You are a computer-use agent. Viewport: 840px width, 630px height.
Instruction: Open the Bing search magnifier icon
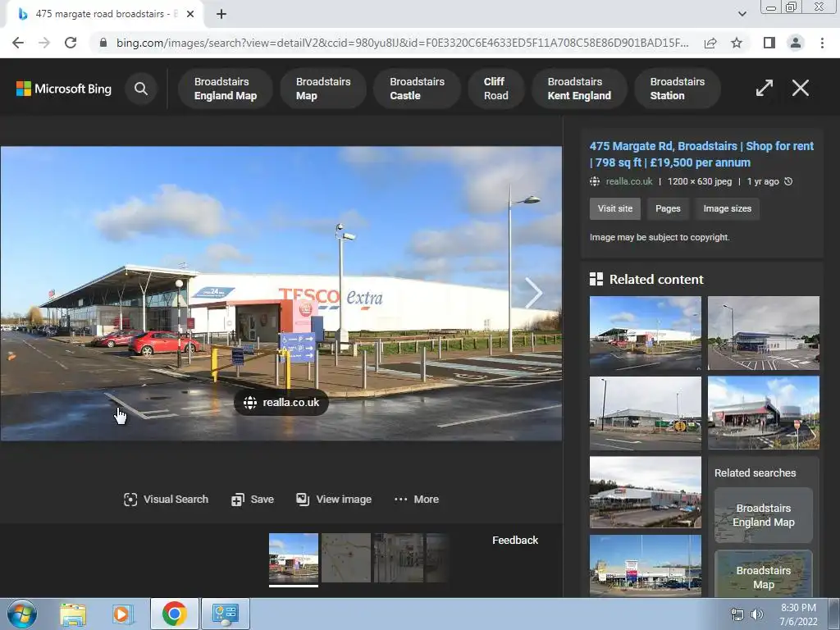(141, 89)
